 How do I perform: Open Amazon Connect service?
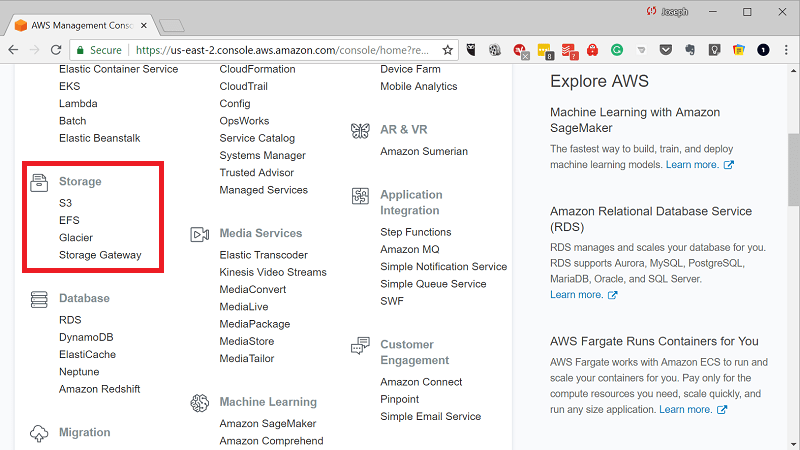(x=421, y=382)
